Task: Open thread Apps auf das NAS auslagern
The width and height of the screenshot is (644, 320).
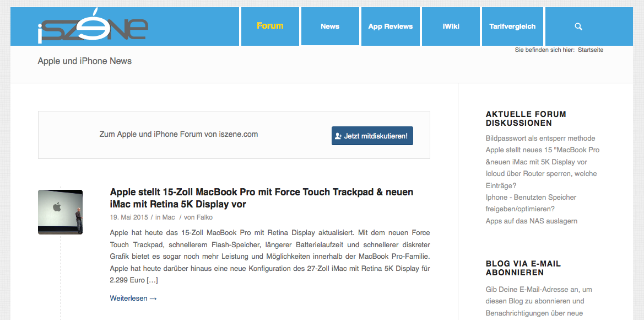Action: click(x=532, y=221)
